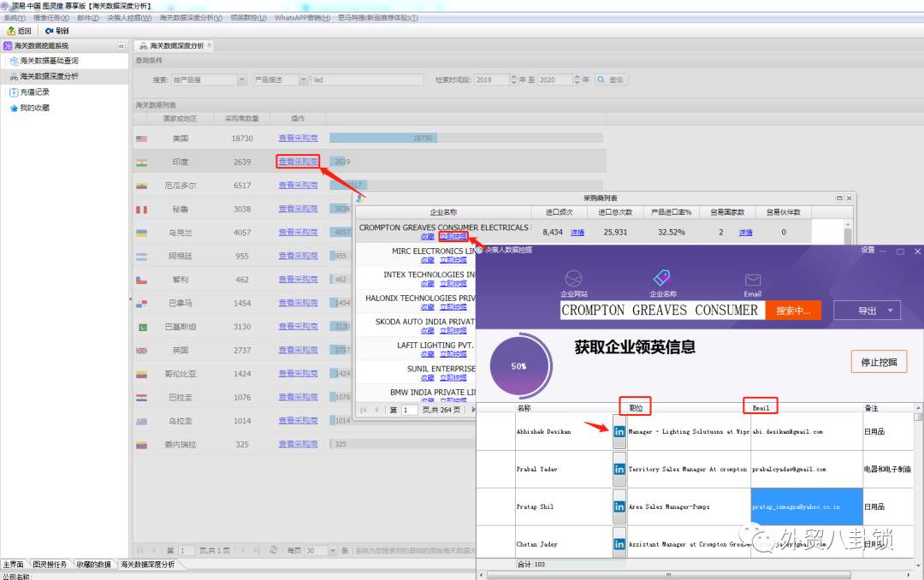Click 立即挖掘 under LAFIT LIGHTING
The height and width of the screenshot is (580, 924).
pyautogui.click(x=453, y=354)
